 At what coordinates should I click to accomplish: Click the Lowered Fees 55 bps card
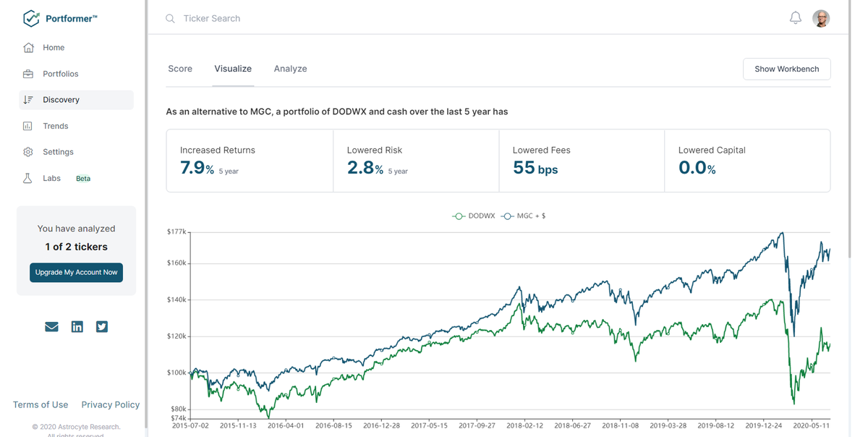pos(582,161)
